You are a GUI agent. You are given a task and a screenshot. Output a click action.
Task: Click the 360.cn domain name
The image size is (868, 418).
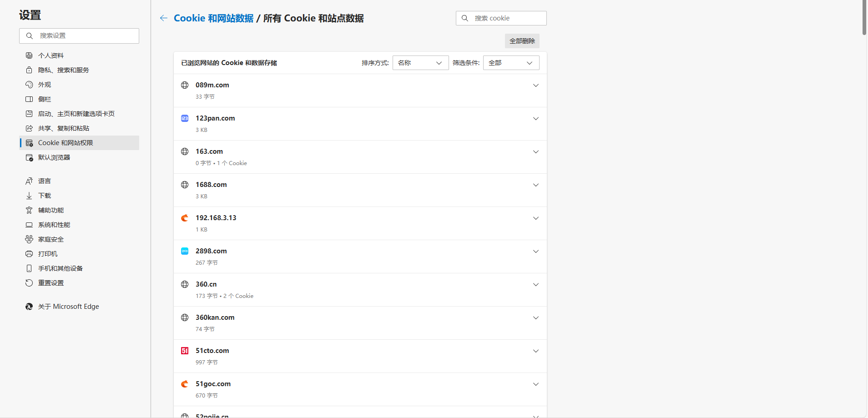click(x=206, y=284)
